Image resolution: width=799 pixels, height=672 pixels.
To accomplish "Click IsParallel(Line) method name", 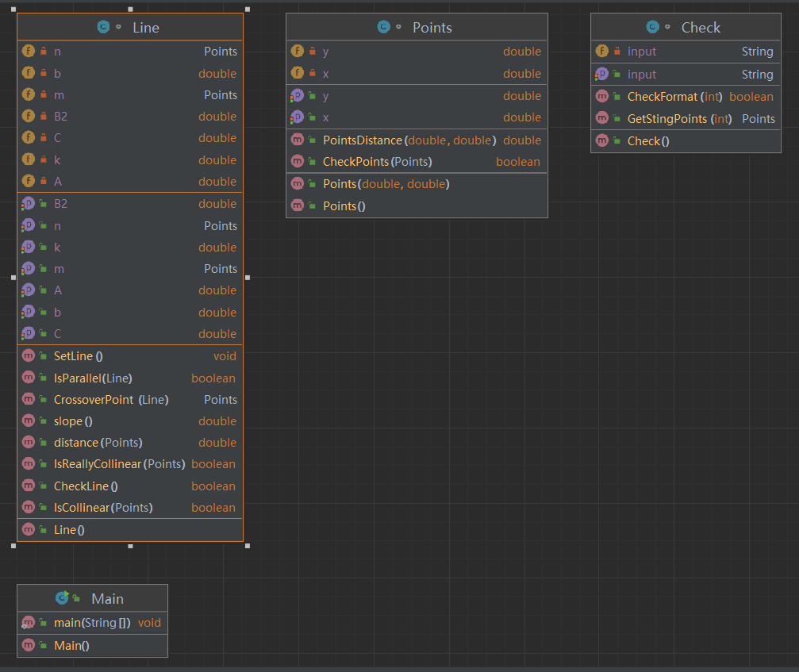I will point(94,378).
